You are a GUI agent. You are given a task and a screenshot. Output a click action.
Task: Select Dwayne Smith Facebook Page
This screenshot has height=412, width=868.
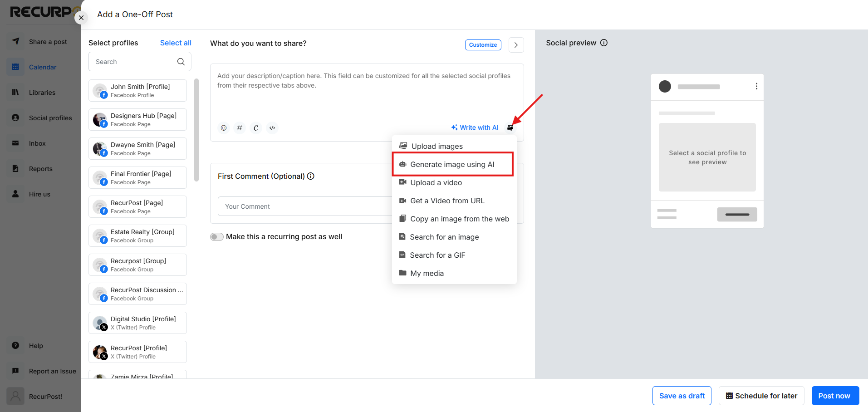137,149
